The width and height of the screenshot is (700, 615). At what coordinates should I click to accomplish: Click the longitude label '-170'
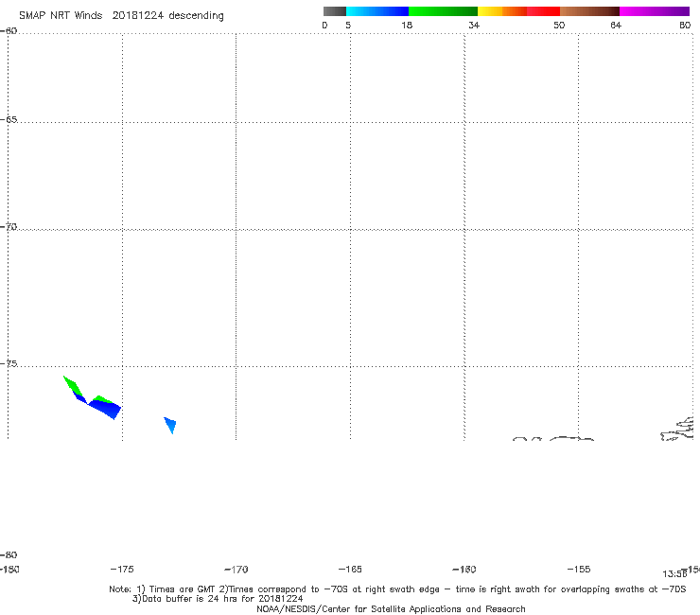coord(236,570)
